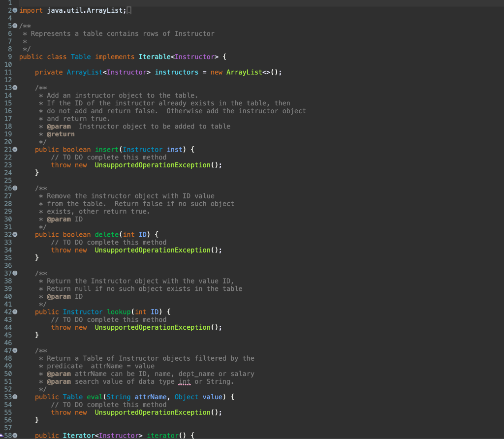The width and height of the screenshot is (504, 439).
Task: Collapse the eval method's Javadoc on line 47
Action: [x=15, y=350]
